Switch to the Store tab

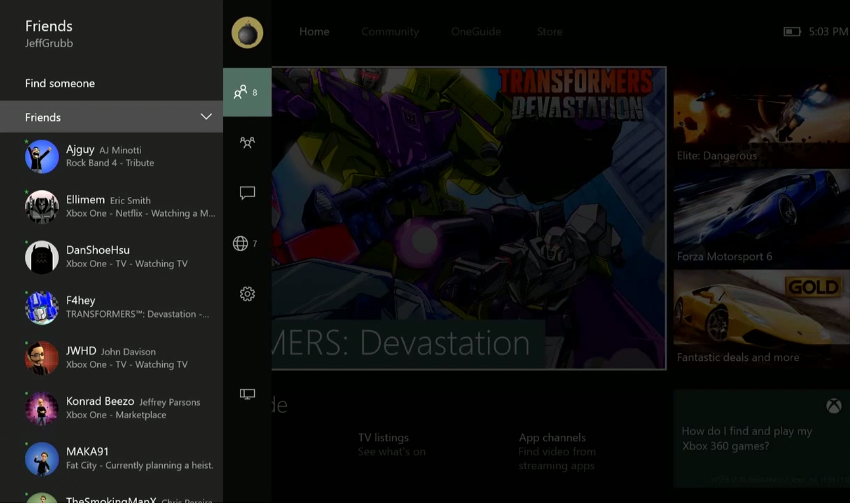coord(549,31)
